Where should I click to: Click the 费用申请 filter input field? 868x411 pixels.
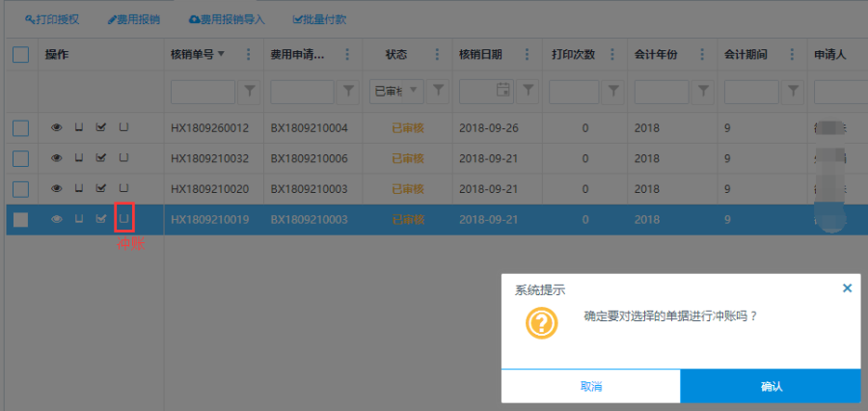click(x=302, y=91)
